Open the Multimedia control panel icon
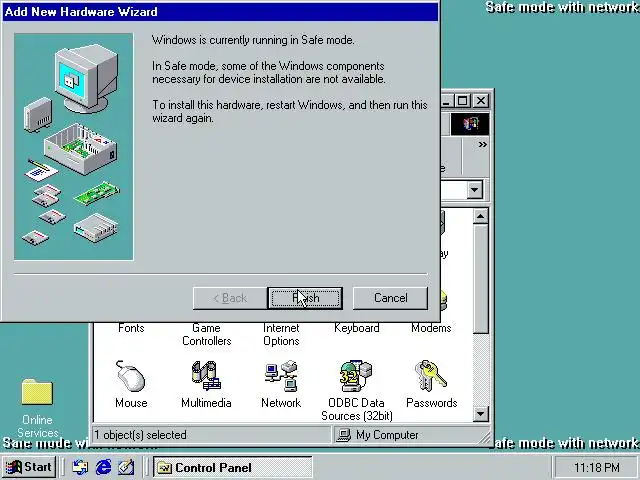The height and width of the screenshot is (480, 640). pos(206,384)
